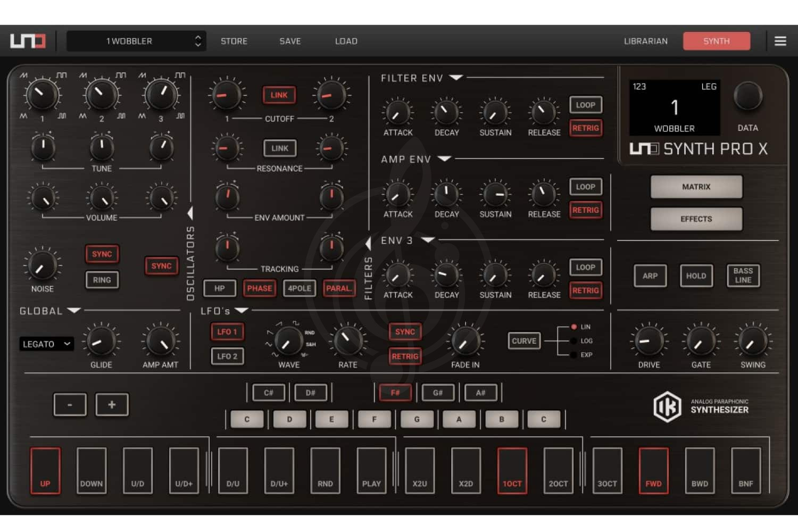Image resolution: width=798 pixels, height=532 pixels.
Task: Select the FWD direction pad
Action: (x=653, y=471)
